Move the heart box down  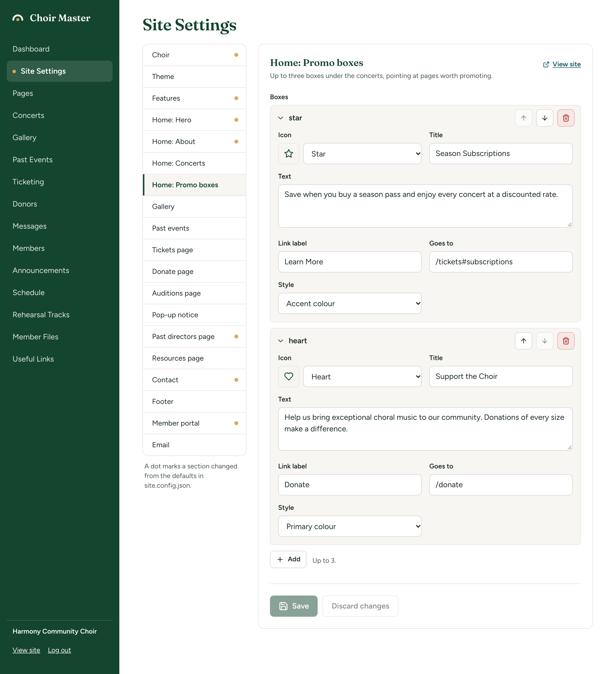[x=545, y=341]
